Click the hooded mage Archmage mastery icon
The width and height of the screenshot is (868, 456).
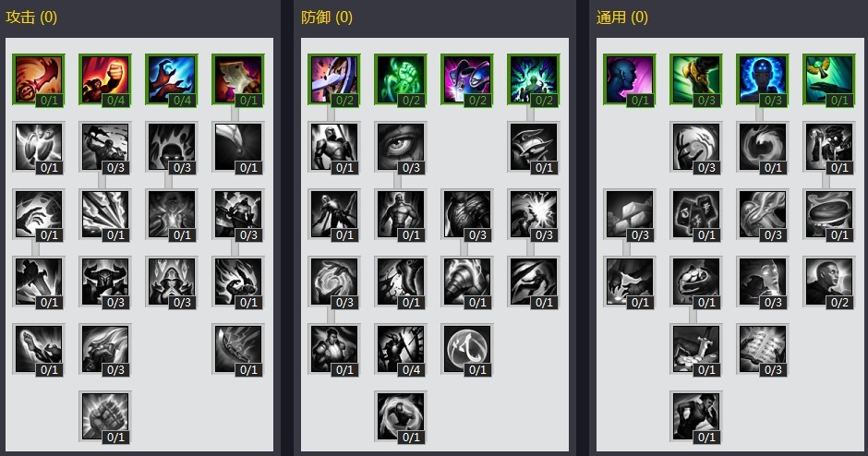(172, 282)
